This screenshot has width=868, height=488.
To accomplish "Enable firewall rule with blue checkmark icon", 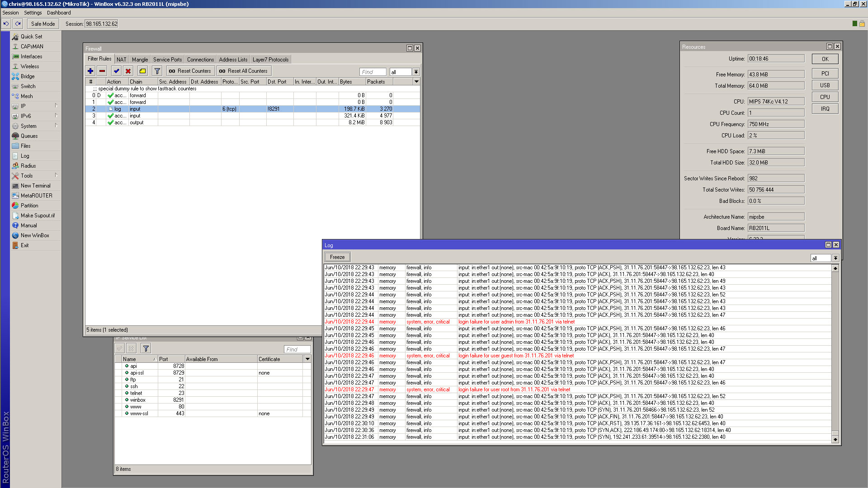I will (117, 71).
